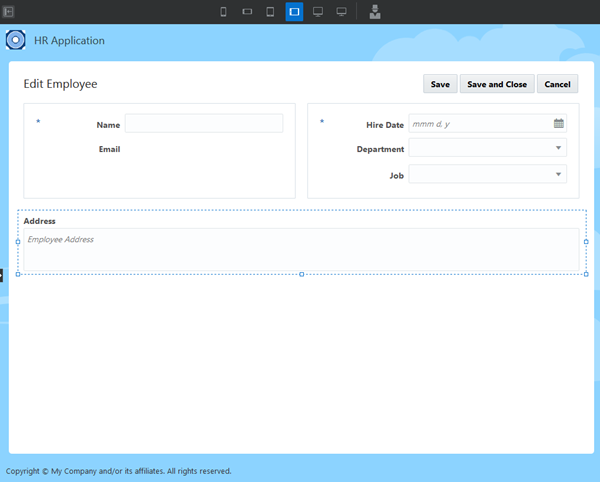Focus the Name input field
600x482 pixels.
pos(204,123)
